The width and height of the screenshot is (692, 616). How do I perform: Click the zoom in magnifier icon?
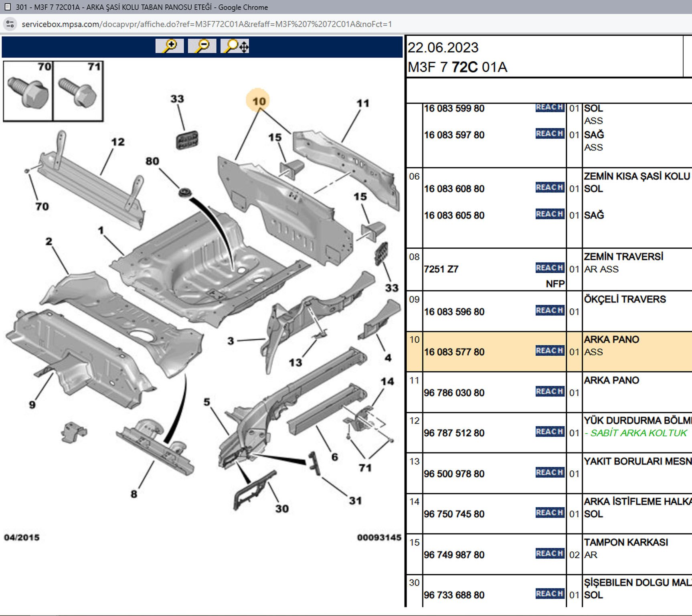170,46
